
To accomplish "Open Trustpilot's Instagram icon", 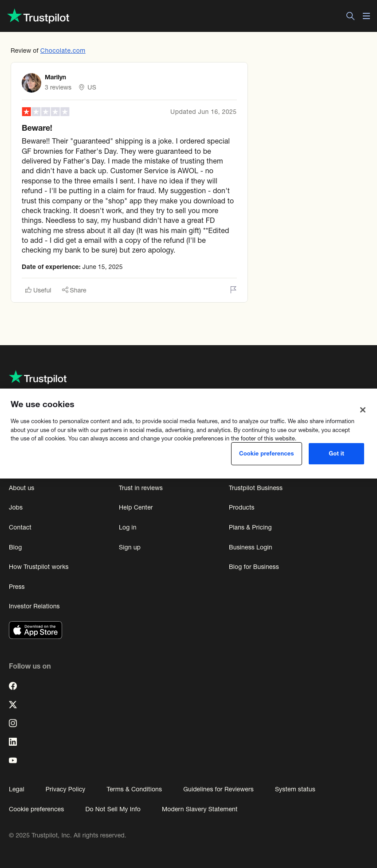I will 13,723.
